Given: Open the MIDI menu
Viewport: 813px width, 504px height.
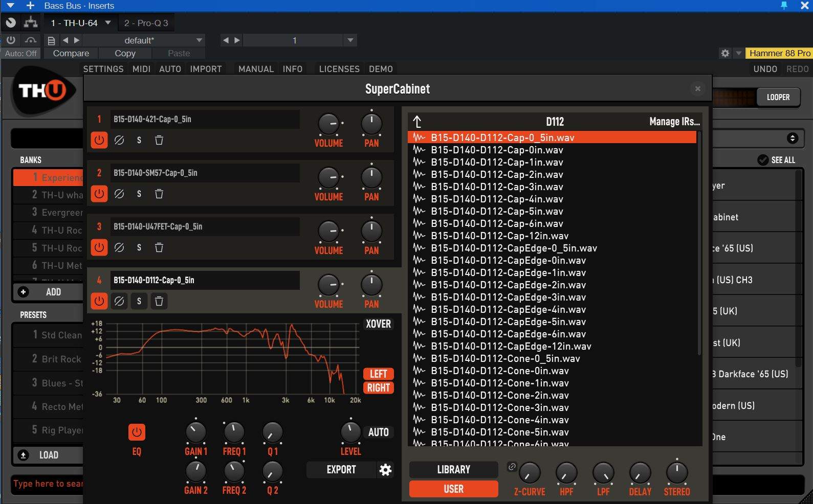Looking at the screenshot, I should tap(141, 69).
